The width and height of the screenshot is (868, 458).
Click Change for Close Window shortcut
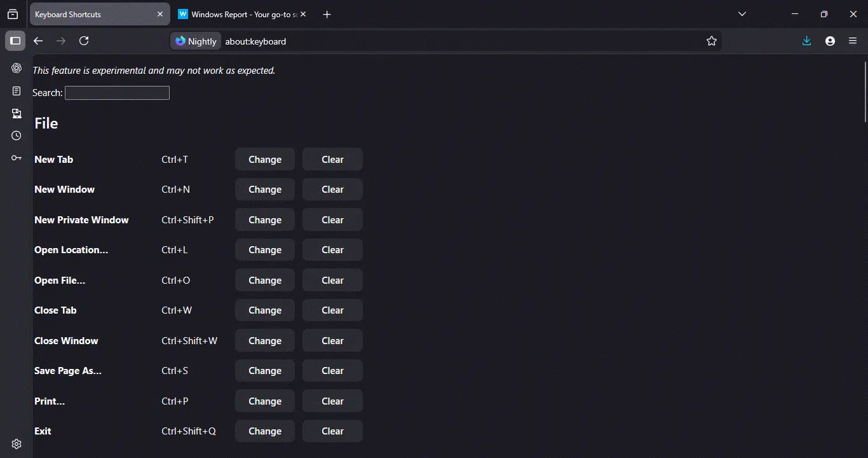(264, 341)
